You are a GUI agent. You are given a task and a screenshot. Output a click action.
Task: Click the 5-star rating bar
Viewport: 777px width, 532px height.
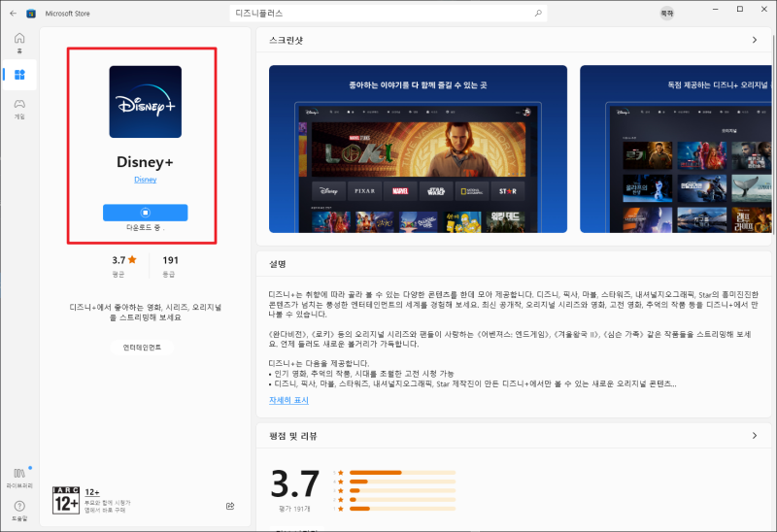coord(402,473)
